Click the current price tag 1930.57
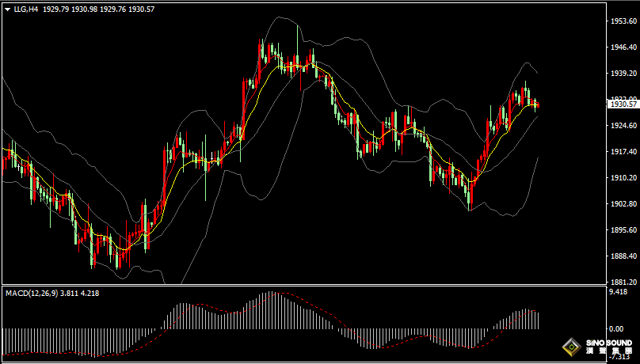640x364 pixels. 622,104
